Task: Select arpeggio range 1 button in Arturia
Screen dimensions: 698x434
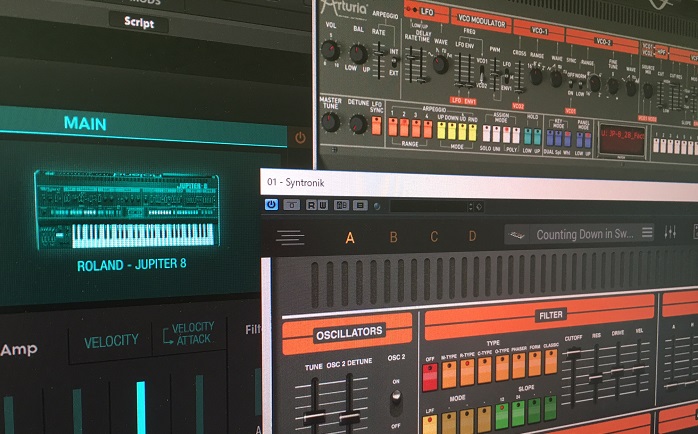Action: coord(392,127)
